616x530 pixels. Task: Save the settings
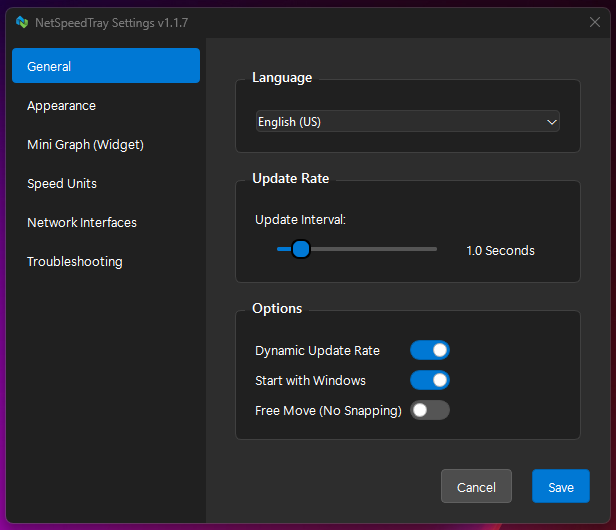(561, 486)
